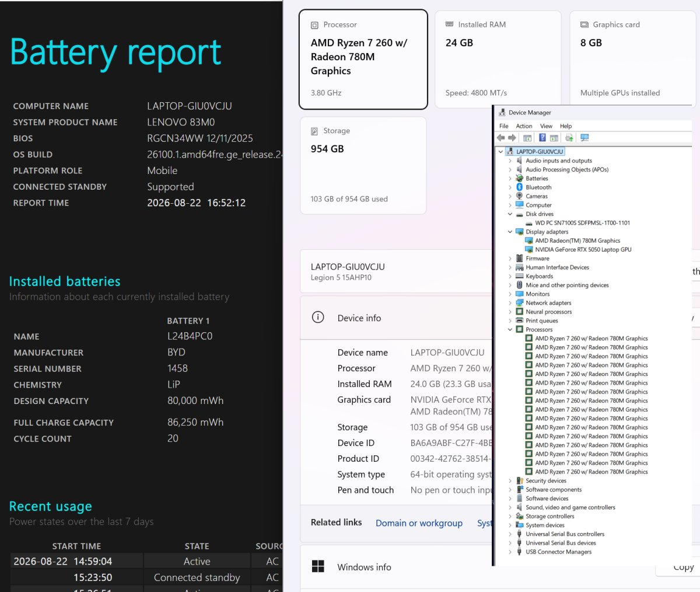Toggle the Show/Hide Action Pane toolbar icon
Image resolution: width=700 pixels, height=592 pixels.
tap(554, 138)
